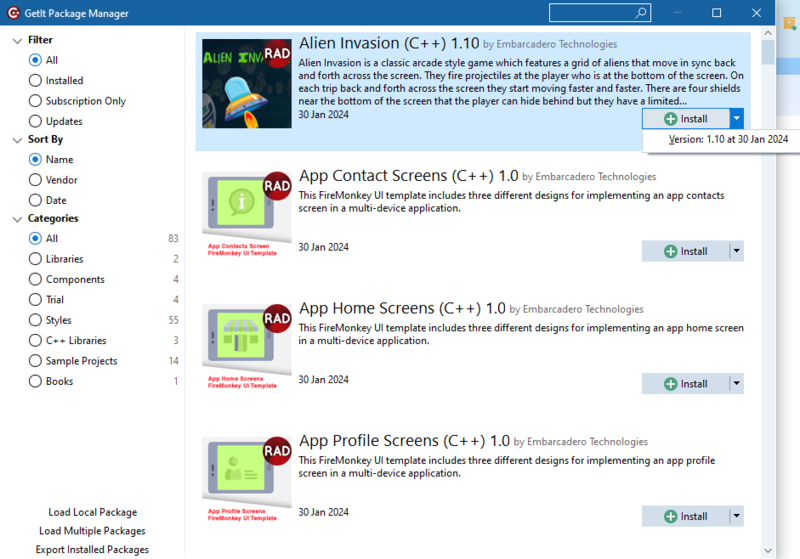Select the Installed filter option
800x559 pixels.
pos(35,81)
